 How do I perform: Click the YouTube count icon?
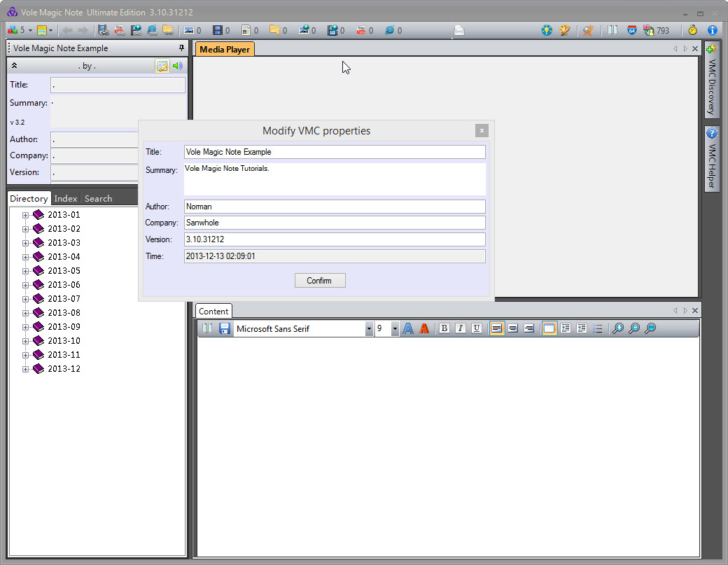tap(360, 30)
